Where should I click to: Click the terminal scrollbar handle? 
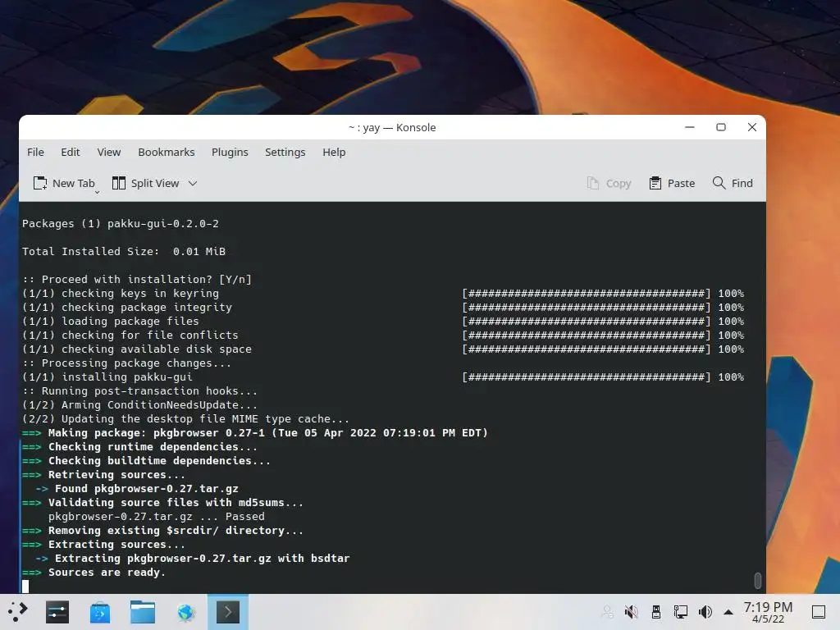(x=757, y=580)
